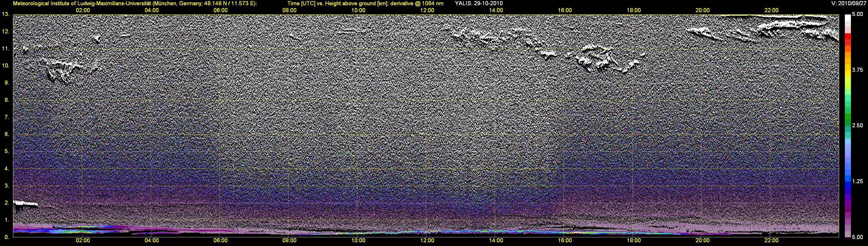Click the 10:00 label on the top time axis
Screen dimensions: 868x246
pyautogui.click(x=358, y=10)
